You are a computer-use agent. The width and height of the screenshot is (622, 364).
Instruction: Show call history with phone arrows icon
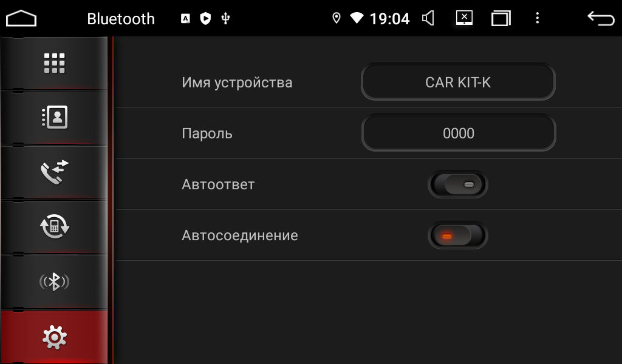(x=54, y=172)
